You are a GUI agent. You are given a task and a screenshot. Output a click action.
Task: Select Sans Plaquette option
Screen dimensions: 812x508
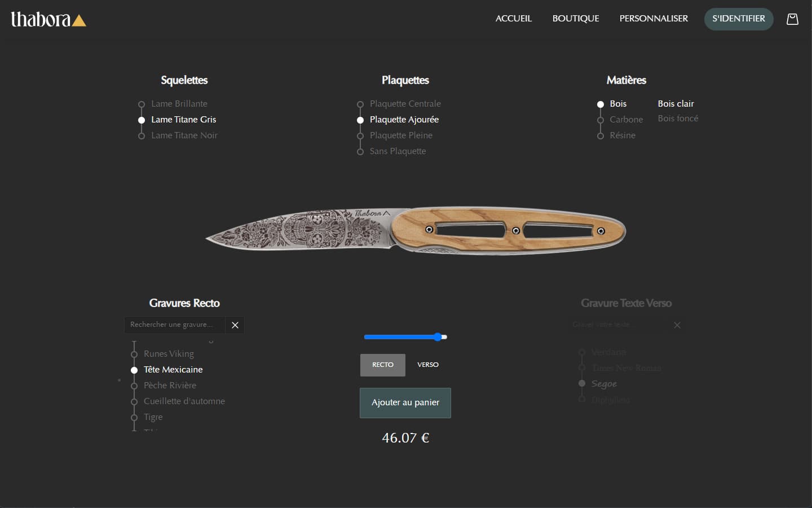coord(398,151)
